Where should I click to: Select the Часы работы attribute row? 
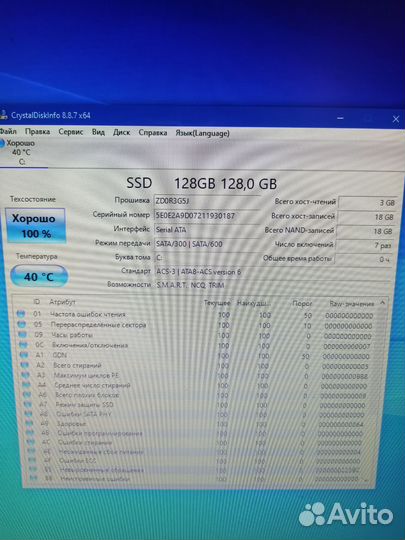pos(196,335)
